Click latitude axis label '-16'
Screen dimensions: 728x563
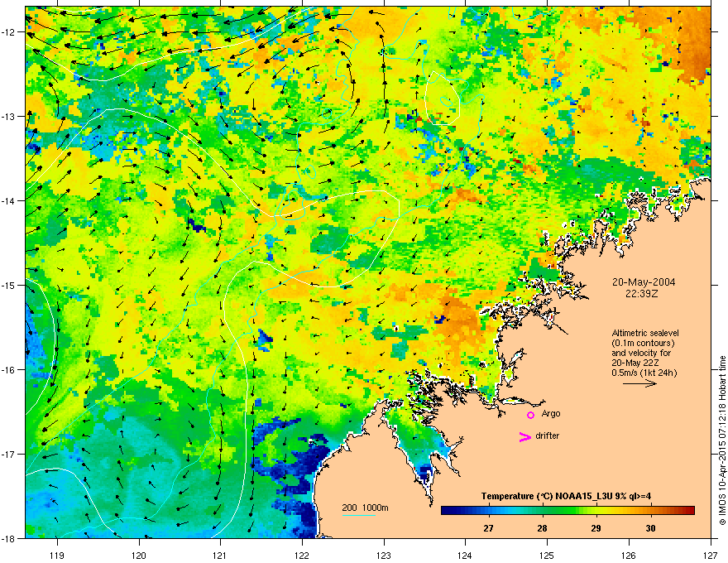coord(9,370)
